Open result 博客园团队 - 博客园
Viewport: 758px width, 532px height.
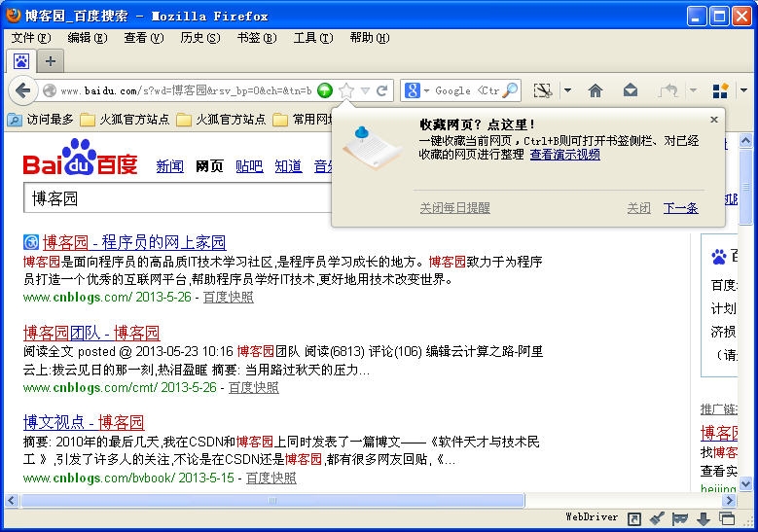point(91,333)
